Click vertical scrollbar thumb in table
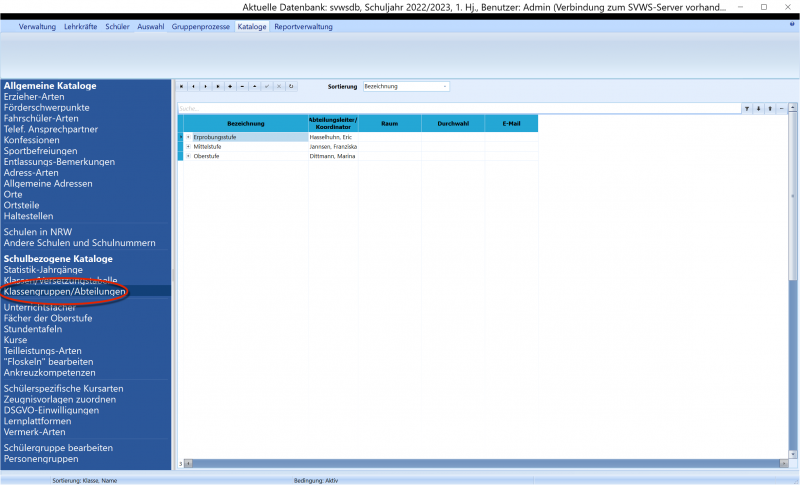Screen dimensions: 800x485 [792, 196]
